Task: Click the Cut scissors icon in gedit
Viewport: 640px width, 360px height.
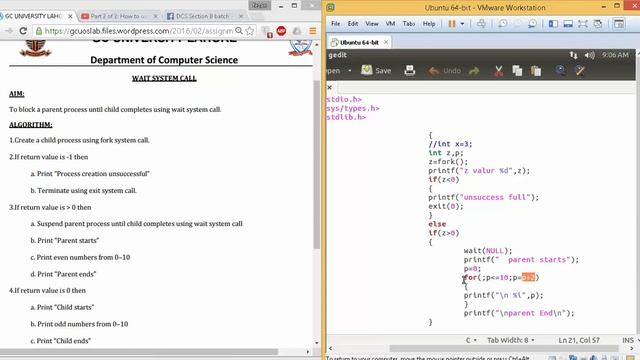Action: click(498, 71)
